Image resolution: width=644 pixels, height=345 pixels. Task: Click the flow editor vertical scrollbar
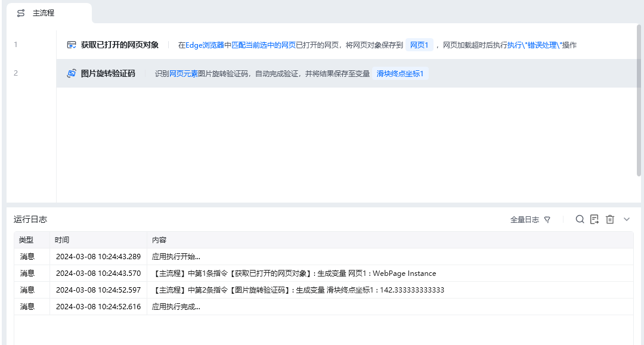coord(639,101)
